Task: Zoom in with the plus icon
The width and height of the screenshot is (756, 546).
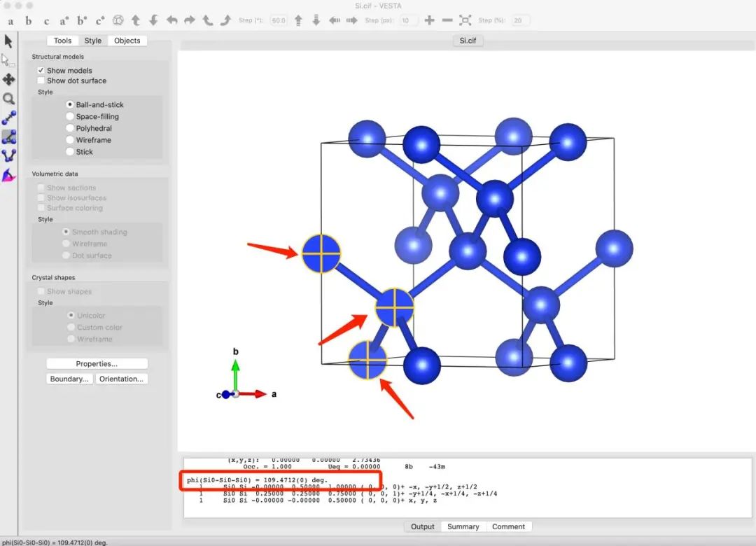Action: point(429,20)
